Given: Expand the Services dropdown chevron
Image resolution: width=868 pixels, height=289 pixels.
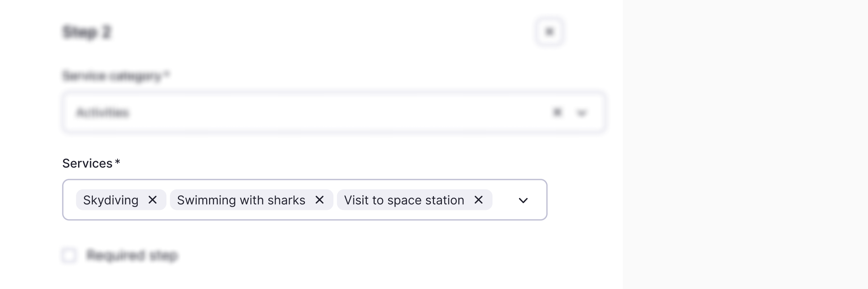Looking at the screenshot, I should point(523,200).
